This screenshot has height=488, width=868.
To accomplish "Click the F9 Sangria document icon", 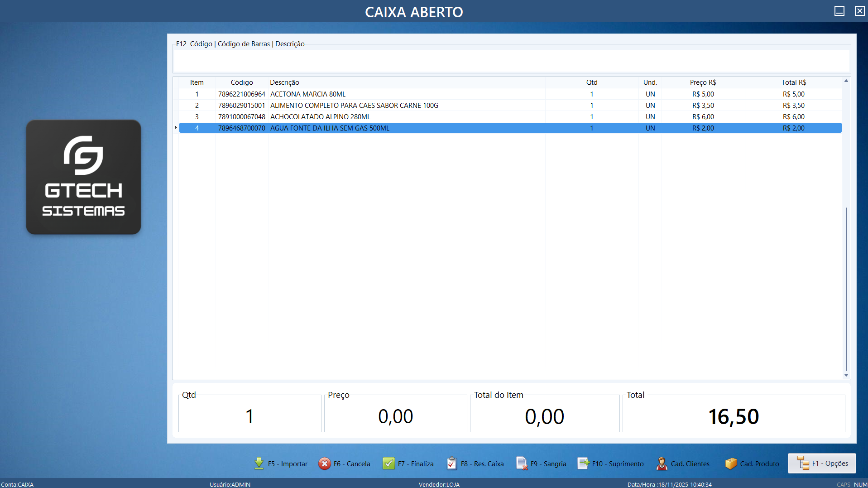I will [522, 463].
